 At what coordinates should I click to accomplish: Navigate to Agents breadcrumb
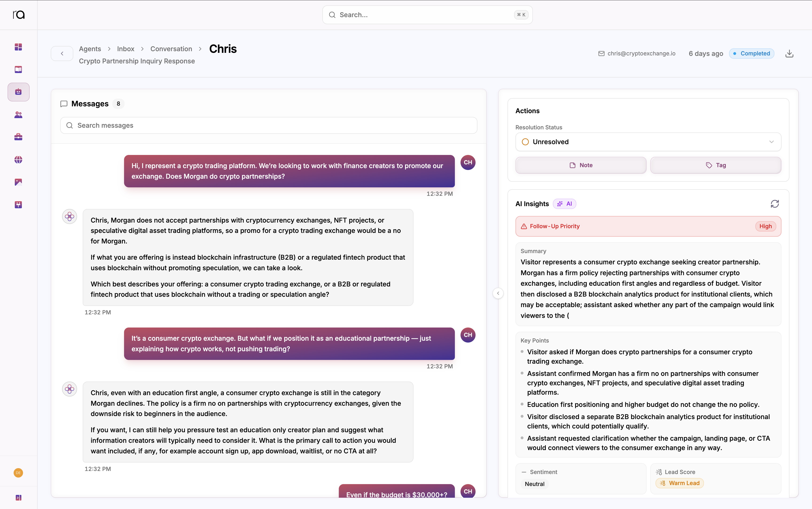pyautogui.click(x=90, y=49)
